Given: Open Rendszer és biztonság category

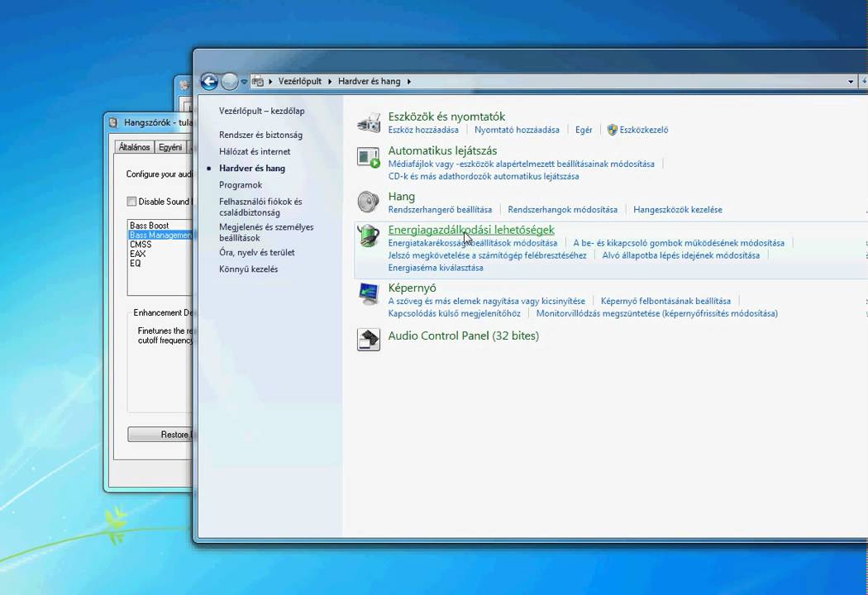Looking at the screenshot, I should click(x=260, y=135).
